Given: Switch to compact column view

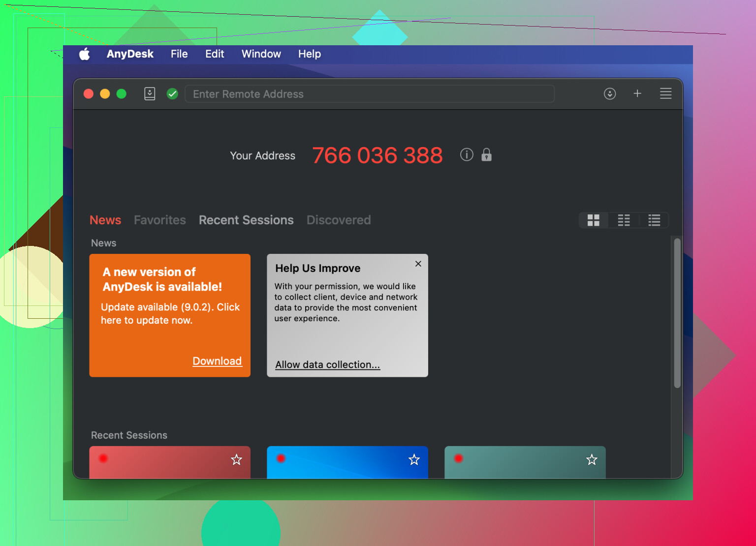Looking at the screenshot, I should tap(624, 220).
